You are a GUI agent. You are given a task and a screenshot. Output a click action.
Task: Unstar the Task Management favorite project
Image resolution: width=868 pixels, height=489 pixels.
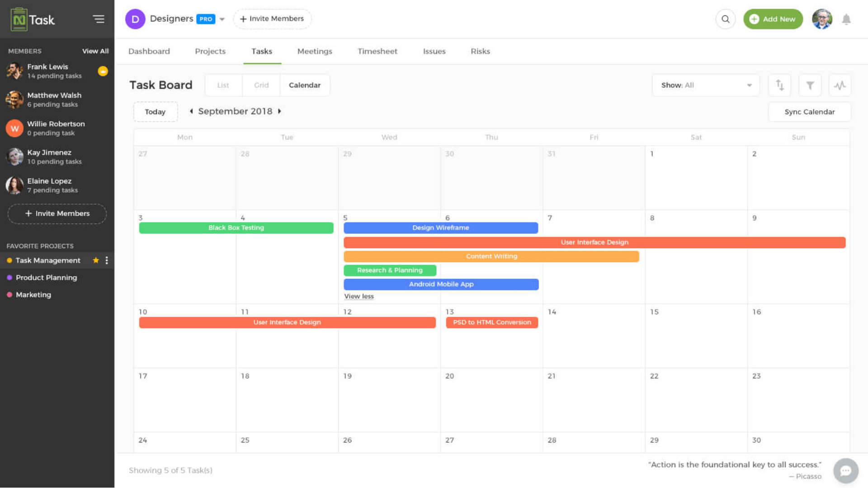tap(95, 260)
